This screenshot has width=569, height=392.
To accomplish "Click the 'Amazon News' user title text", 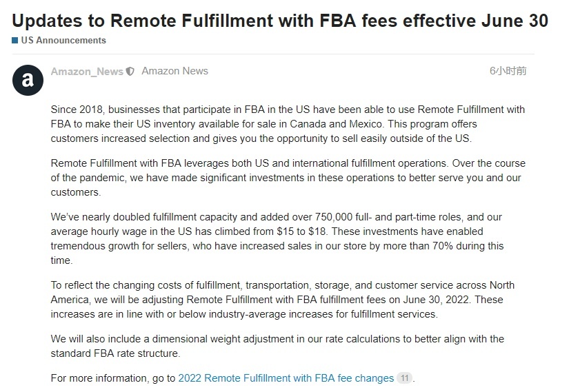I will point(175,71).
